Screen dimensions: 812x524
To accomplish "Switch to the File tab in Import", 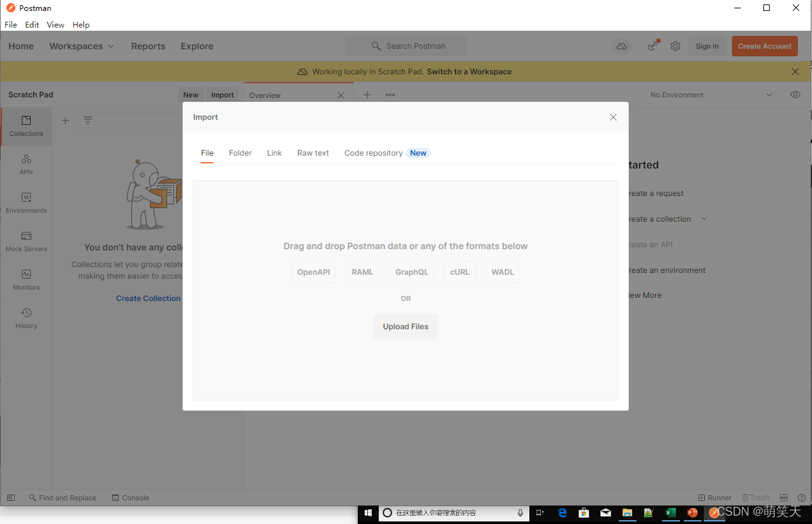I will click(x=207, y=153).
